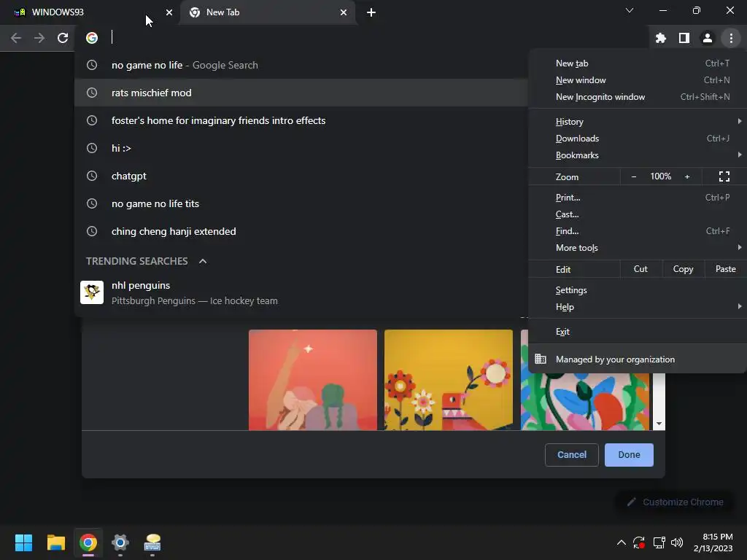
Task: Open Settings from Chrome menu
Action: [638, 290]
